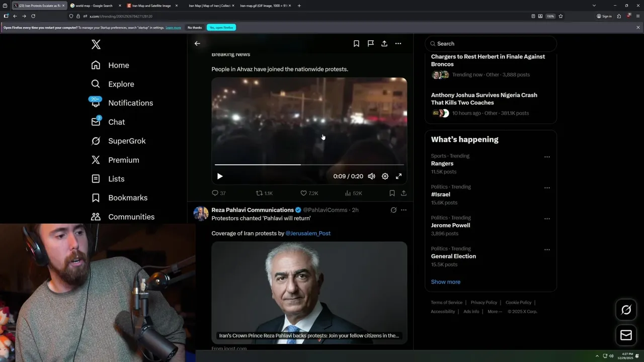Open more options on Pahlavi post
Image resolution: width=644 pixels, height=362 pixels.
tap(404, 210)
